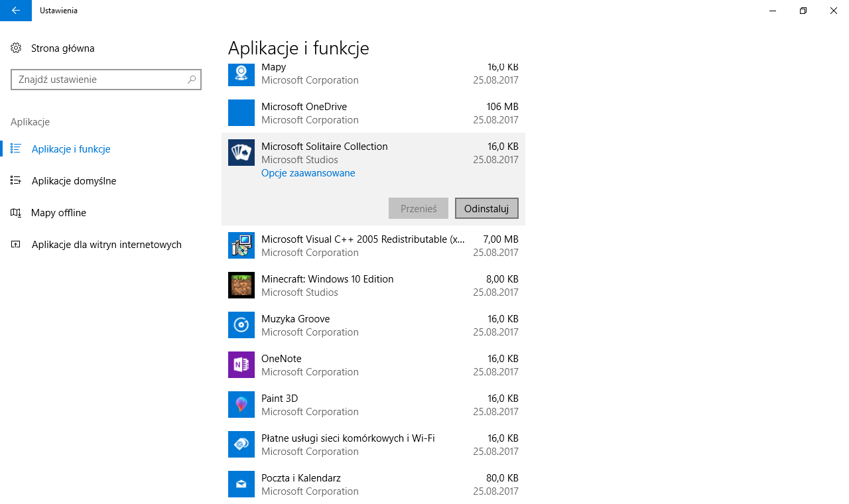The height and width of the screenshot is (504, 849).
Task: Click the purple OneNote icon
Action: click(241, 365)
